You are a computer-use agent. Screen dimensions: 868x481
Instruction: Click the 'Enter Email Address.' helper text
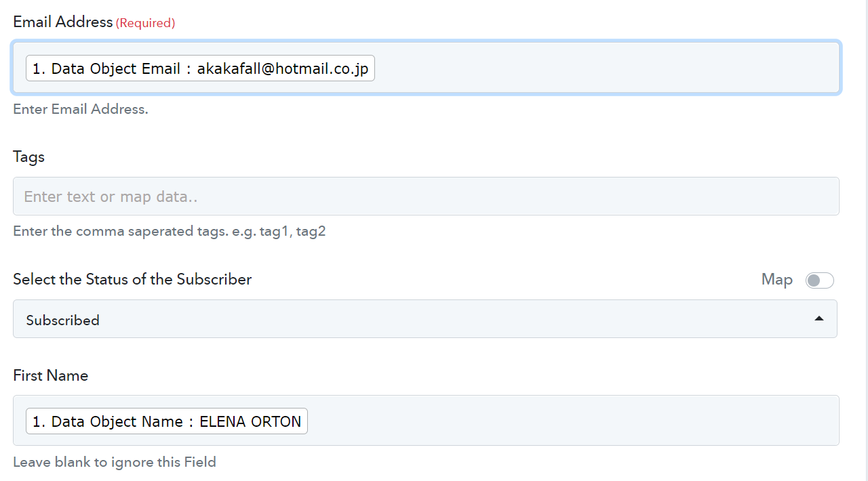81,109
